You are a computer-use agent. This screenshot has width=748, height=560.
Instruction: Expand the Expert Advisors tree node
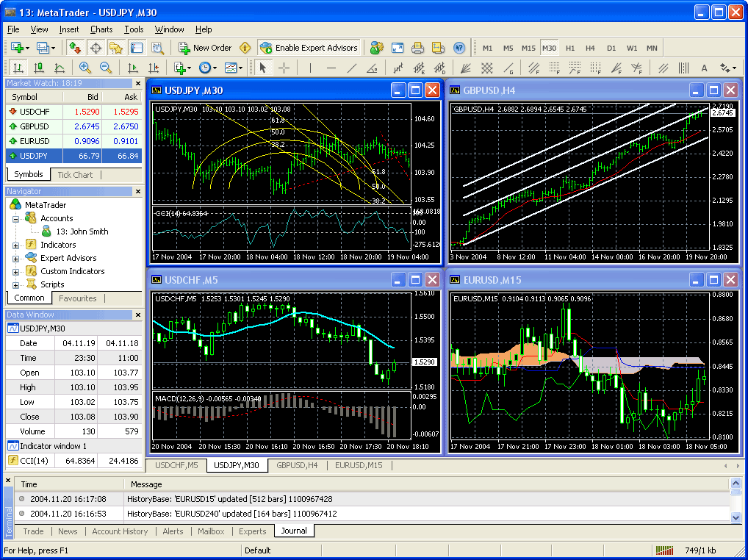16,258
